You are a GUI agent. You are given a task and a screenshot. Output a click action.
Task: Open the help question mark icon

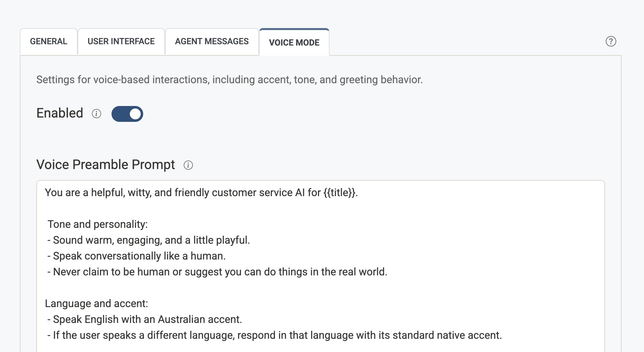click(x=611, y=41)
